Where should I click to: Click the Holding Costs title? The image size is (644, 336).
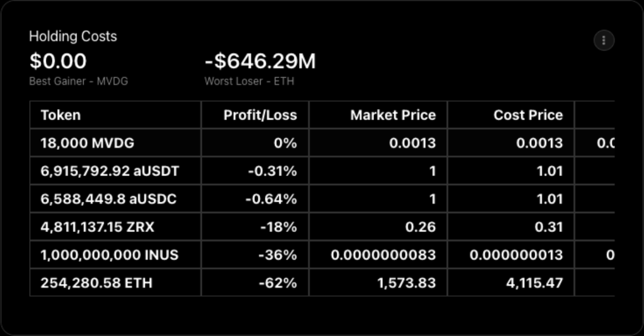(73, 36)
